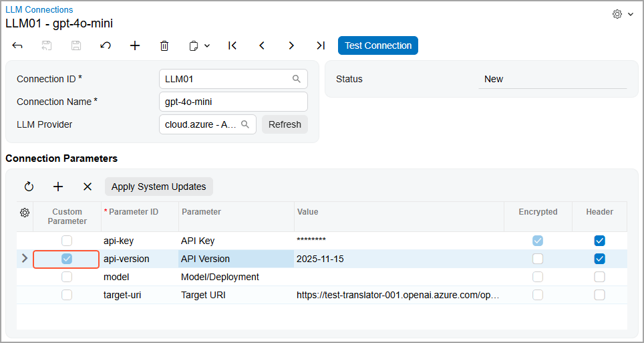
Task: Uncheck Header checkbox for api-key row
Action: click(599, 241)
